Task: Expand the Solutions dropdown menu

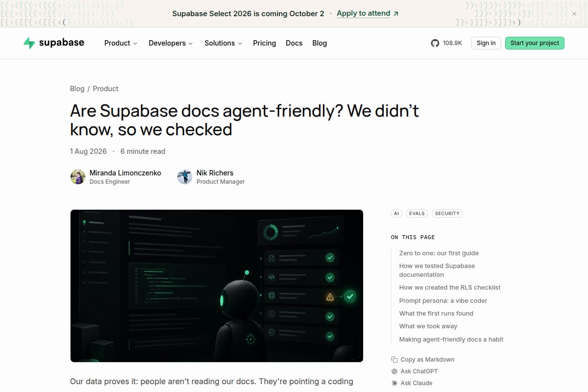Action: coord(223,43)
